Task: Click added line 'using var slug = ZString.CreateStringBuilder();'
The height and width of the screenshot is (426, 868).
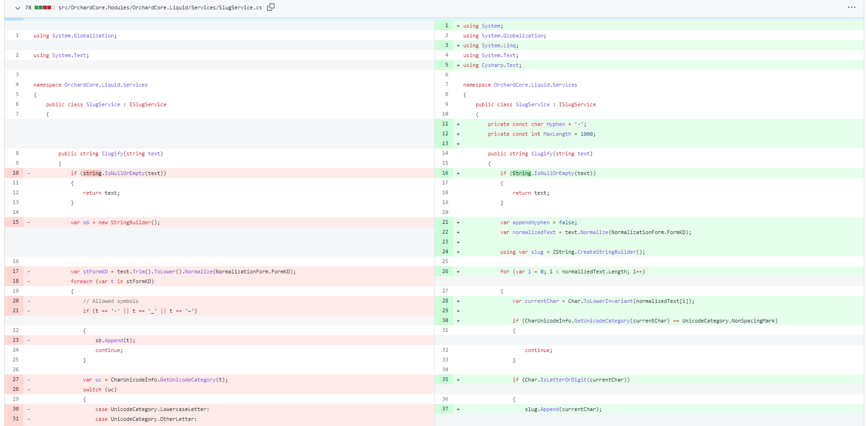Action: [573, 252]
